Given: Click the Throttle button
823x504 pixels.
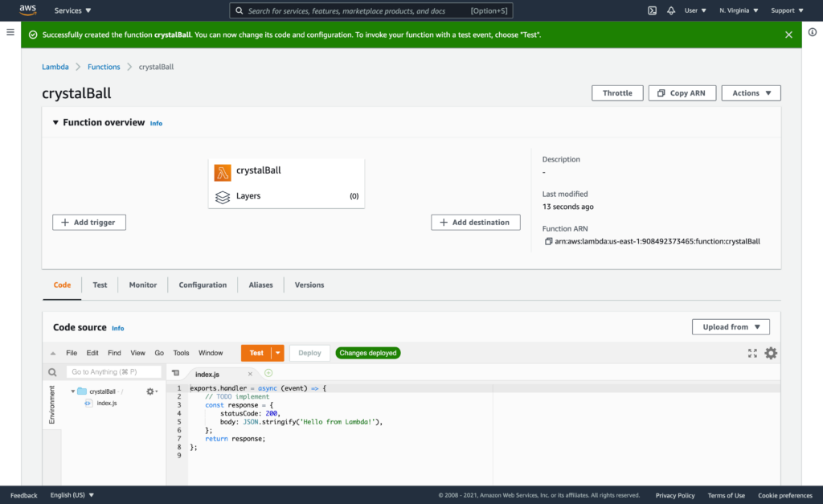Looking at the screenshot, I should click(617, 93).
